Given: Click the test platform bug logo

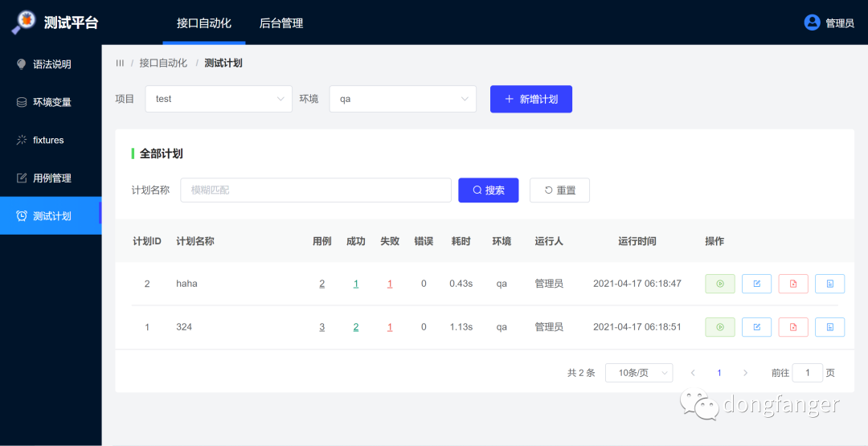Looking at the screenshot, I should click(24, 23).
